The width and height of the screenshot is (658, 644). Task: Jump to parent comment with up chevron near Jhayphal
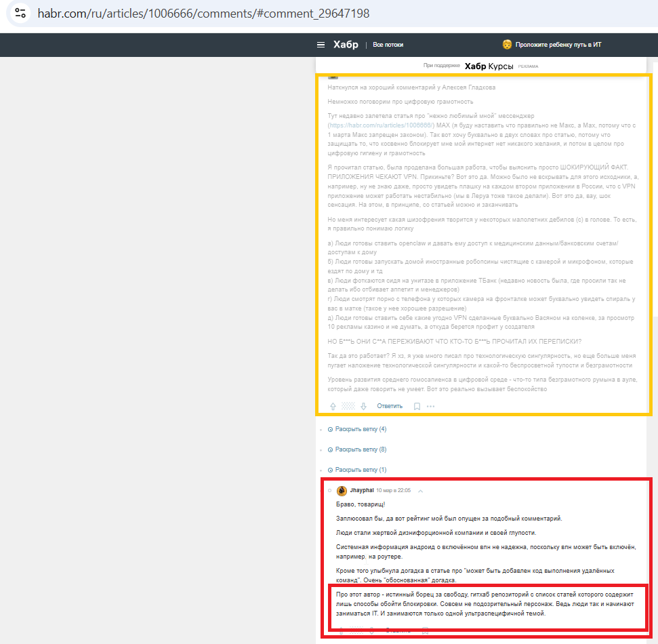(x=420, y=491)
